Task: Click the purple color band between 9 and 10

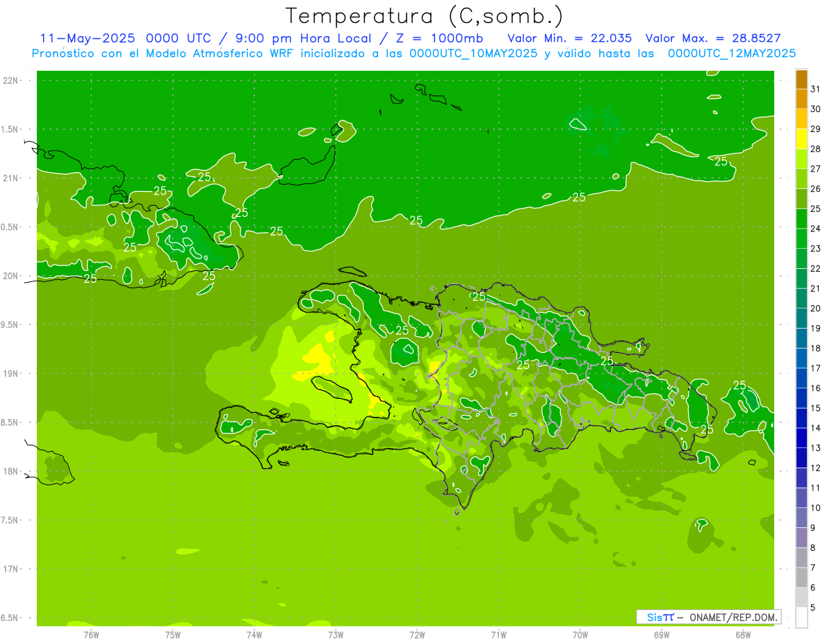Action: pyautogui.click(x=801, y=518)
